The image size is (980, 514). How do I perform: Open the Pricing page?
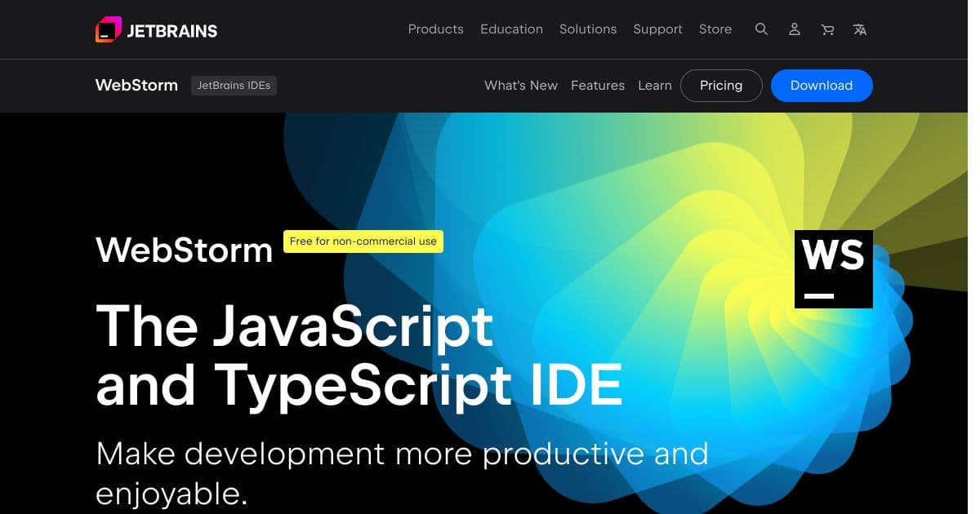(721, 86)
